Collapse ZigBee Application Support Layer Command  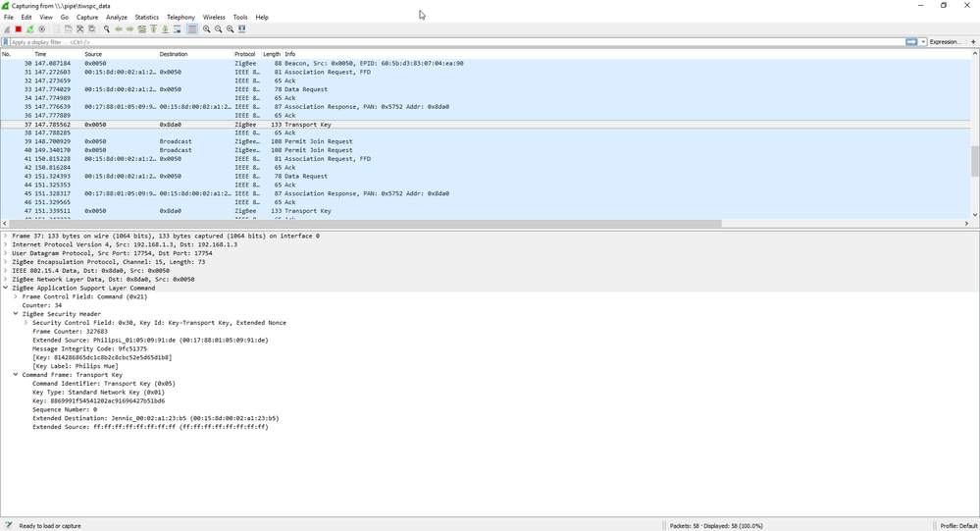click(6, 289)
